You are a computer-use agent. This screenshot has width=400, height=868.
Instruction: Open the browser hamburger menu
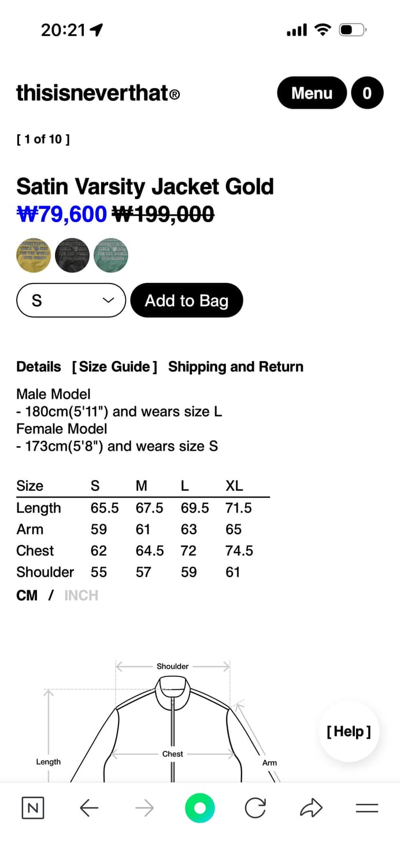[x=366, y=808]
